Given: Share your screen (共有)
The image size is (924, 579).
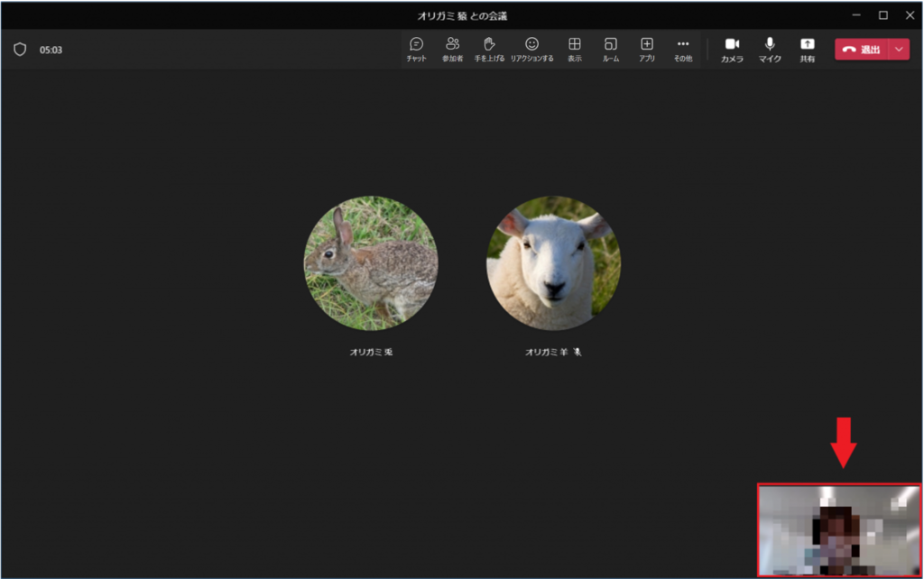Looking at the screenshot, I should coord(807,49).
